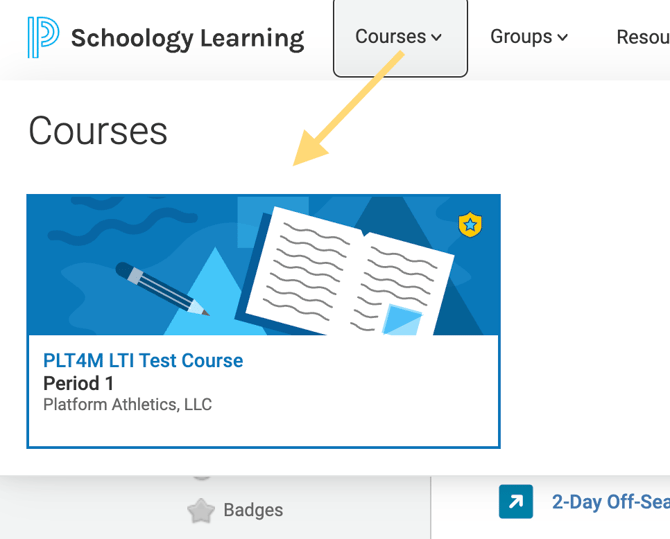This screenshot has width=670, height=539.
Task: Click the Schoology 'P' logo icon
Action: coord(43,37)
